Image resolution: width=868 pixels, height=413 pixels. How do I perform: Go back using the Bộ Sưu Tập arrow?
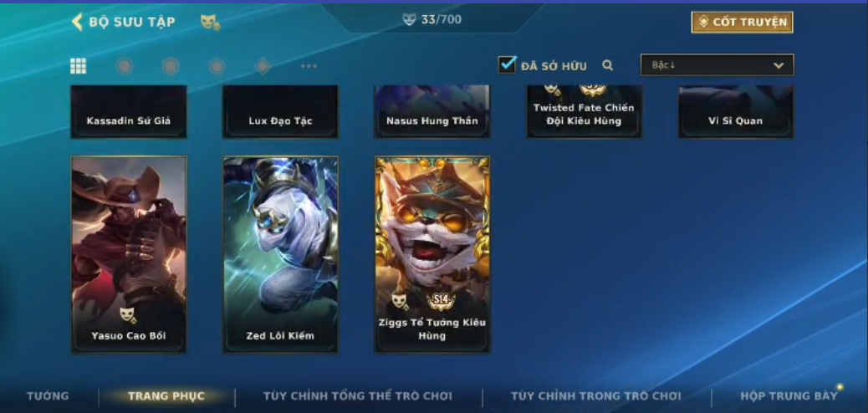[77, 22]
